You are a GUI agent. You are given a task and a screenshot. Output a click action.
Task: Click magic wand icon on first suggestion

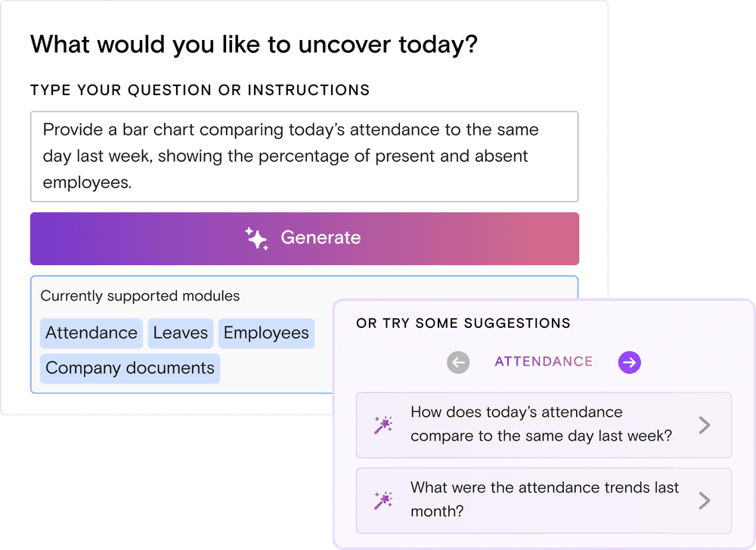[x=383, y=425]
